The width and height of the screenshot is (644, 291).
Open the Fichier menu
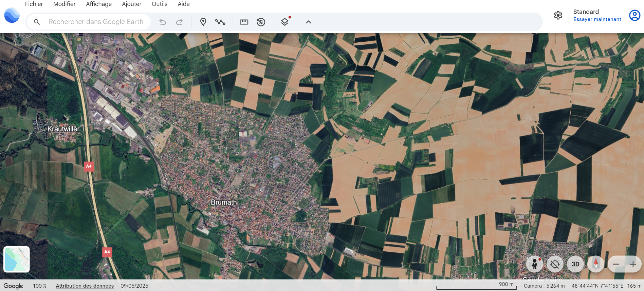(34, 4)
